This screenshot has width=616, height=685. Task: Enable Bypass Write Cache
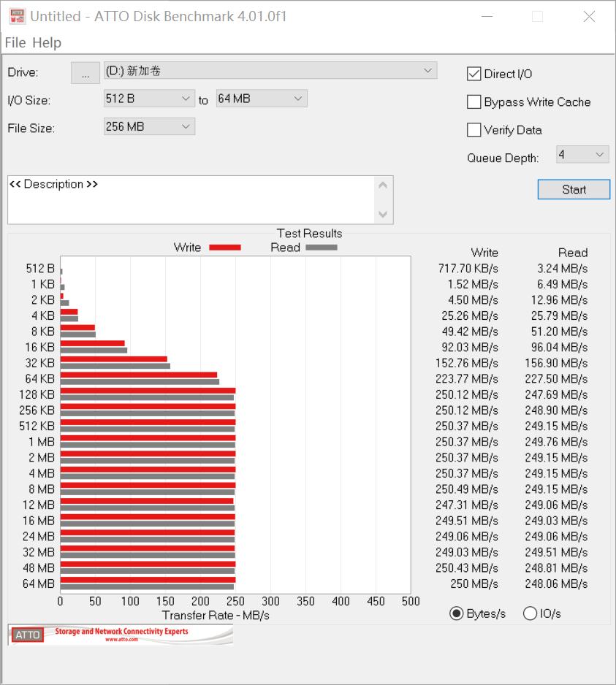474,102
